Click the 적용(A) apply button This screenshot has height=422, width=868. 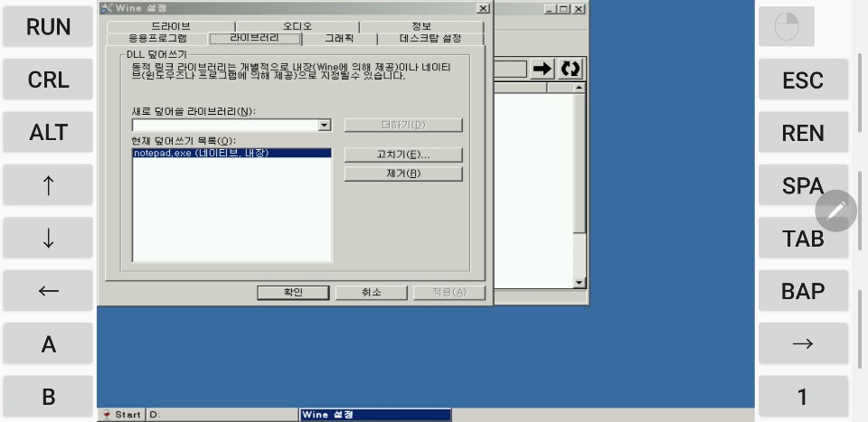449,293
